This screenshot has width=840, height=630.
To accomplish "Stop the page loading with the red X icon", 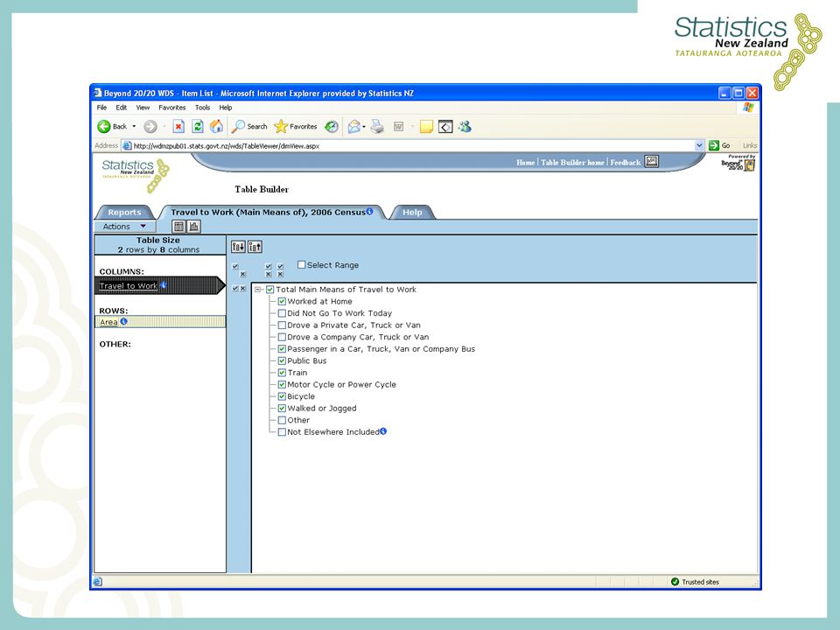I will pos(178,126).
